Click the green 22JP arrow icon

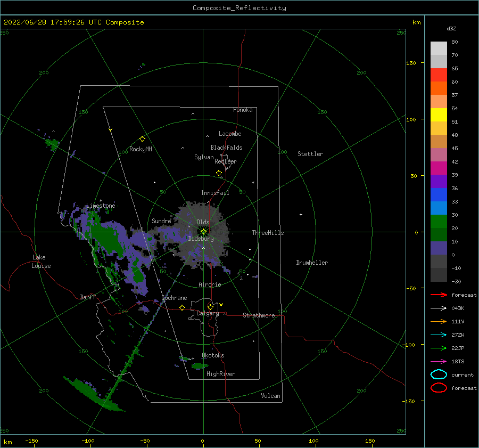click(439, 348)
